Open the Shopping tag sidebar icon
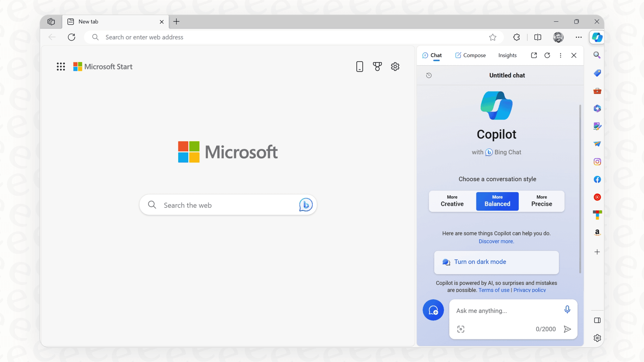 tap(597, 73)
